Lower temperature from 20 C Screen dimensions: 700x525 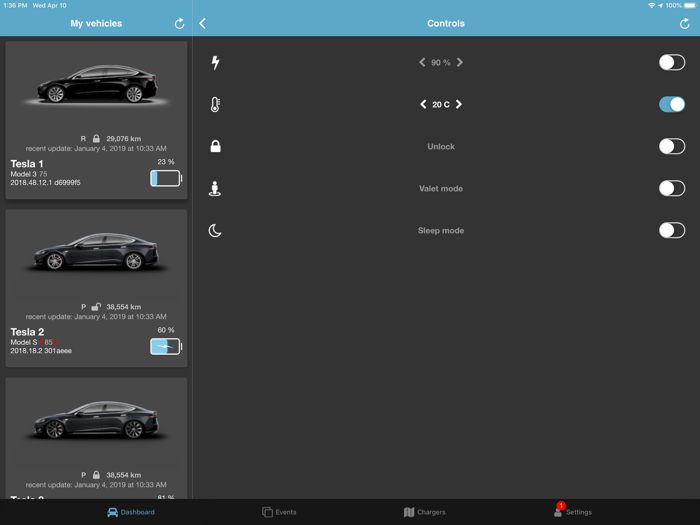tap(423, 104)
